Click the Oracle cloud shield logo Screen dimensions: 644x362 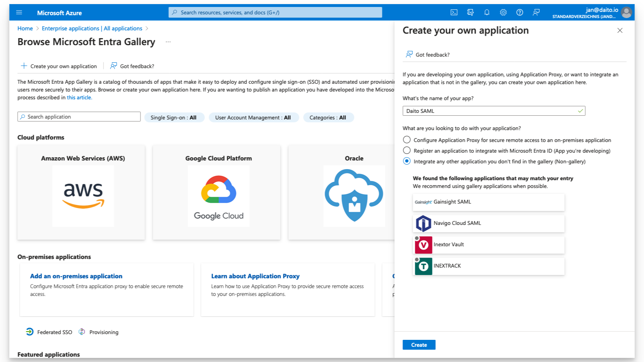tap(354, 196)
